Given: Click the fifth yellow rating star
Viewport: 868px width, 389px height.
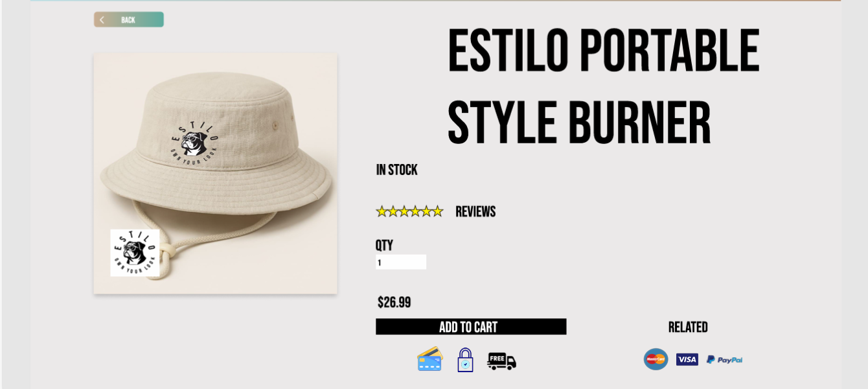Looking at the screenshot, I should pyautogui.click(x=426, y=211).
